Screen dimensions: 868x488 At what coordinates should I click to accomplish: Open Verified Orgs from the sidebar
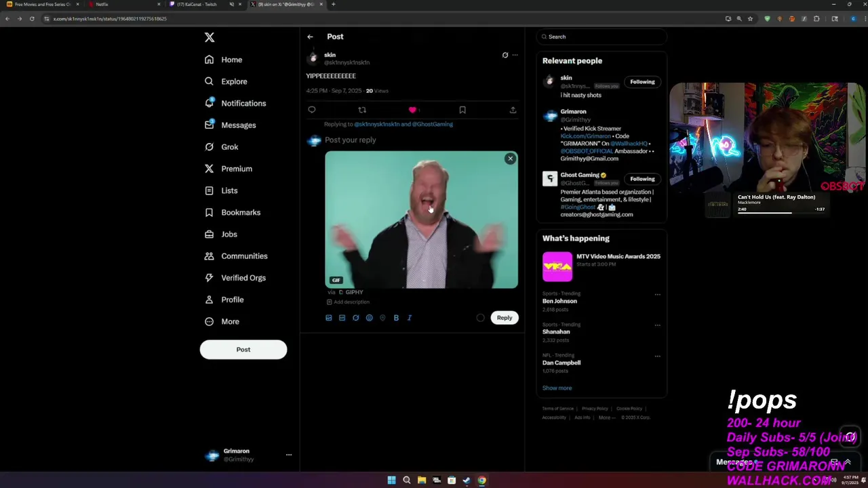coord(235,278)
